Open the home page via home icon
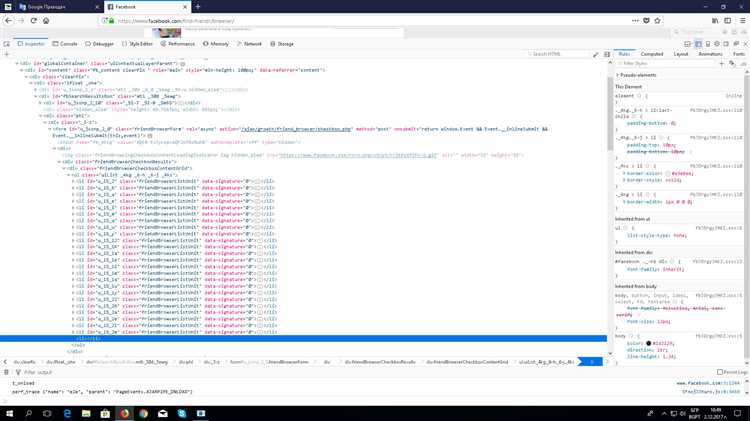The image size is (750, 421). coord(46,21)
